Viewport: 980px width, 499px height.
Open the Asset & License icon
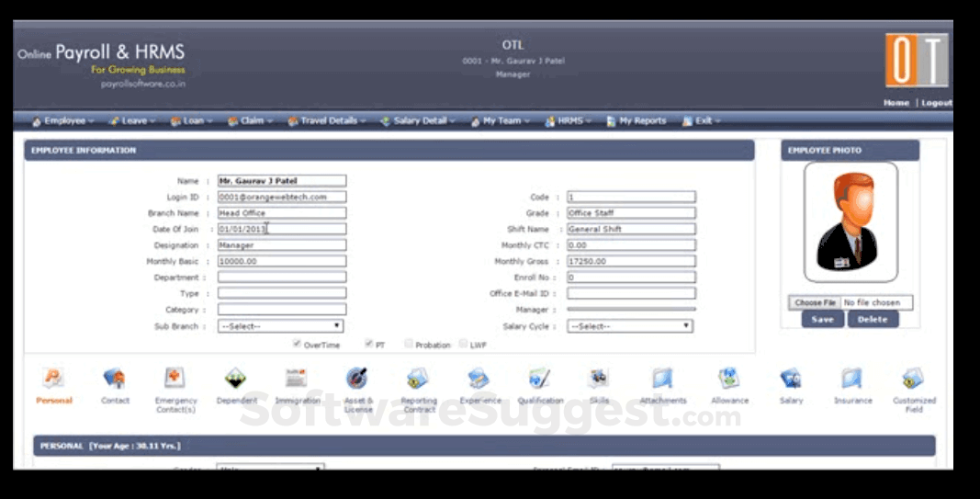(357, 379)
